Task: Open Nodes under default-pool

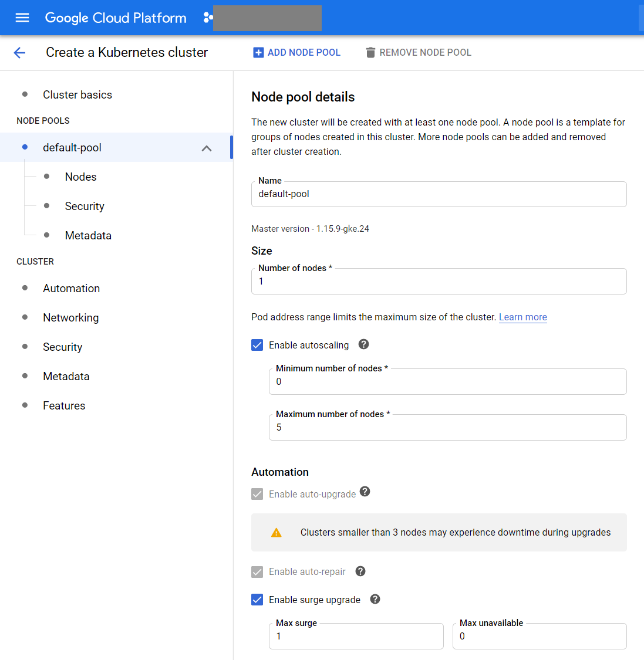Action: (x=81, y=177)
